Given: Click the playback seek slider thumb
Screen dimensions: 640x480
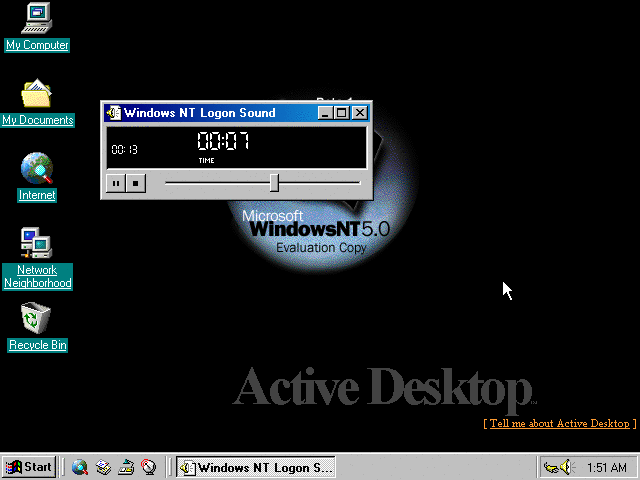Looking at the screenshot, I should click(275, 182).
